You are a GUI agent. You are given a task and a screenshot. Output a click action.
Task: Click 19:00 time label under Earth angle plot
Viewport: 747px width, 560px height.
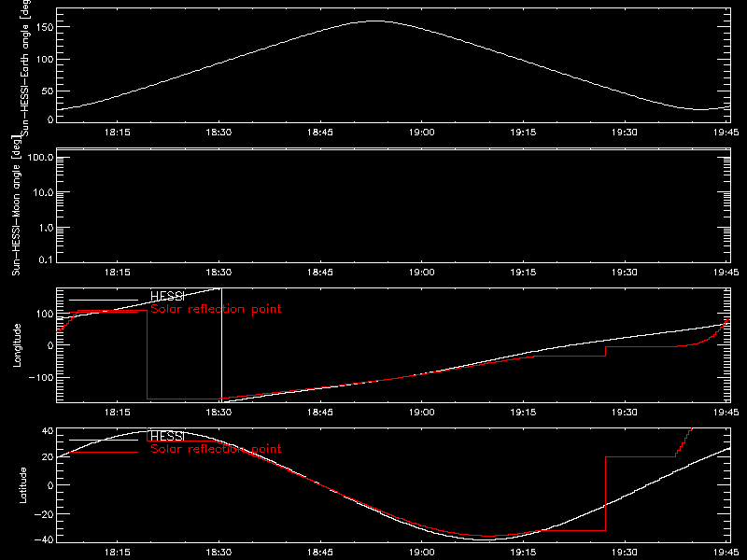422,132
